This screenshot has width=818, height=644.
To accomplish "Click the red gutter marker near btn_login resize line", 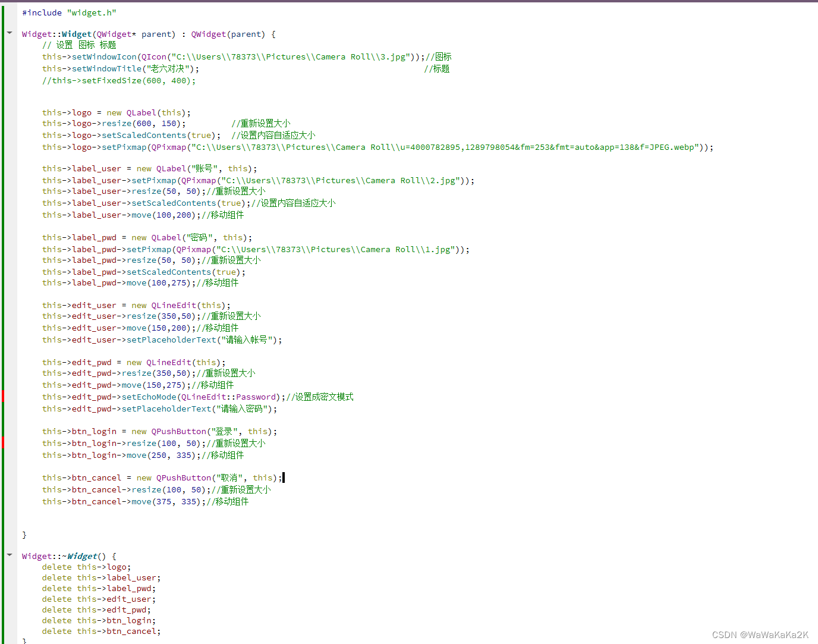I will (x=2, y=442).
